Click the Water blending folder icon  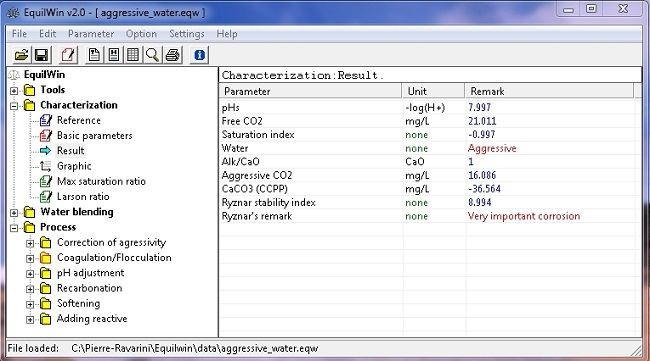point(29,212)
